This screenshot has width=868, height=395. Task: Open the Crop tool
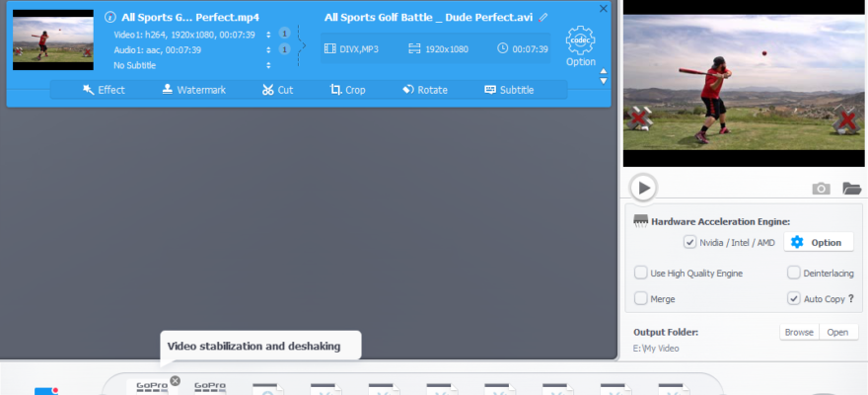347,90
